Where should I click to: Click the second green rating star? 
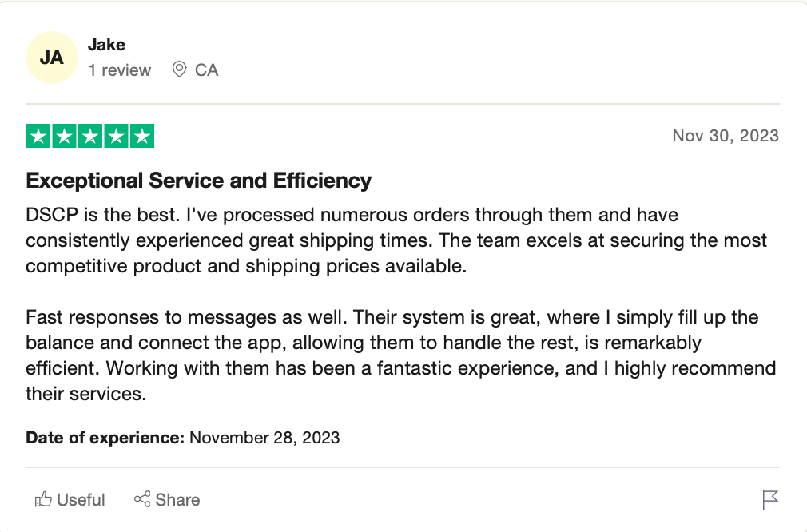[x=64, y=137]
